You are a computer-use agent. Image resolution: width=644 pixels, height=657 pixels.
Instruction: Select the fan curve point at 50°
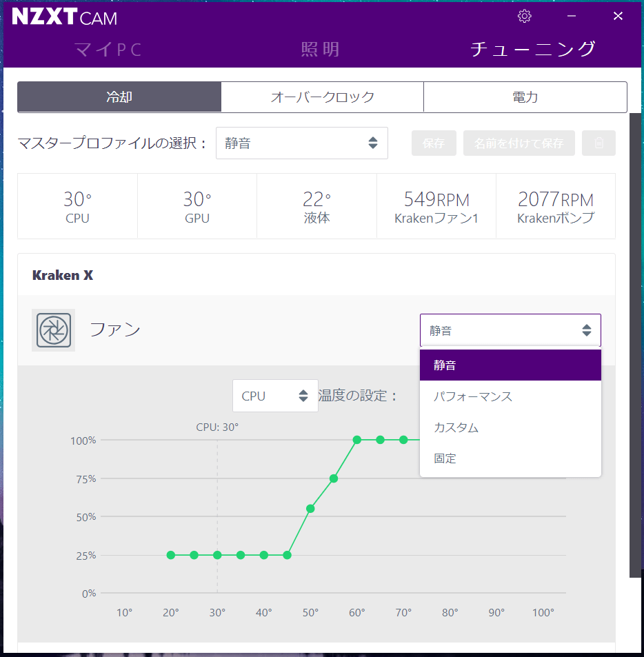(310, 509)
